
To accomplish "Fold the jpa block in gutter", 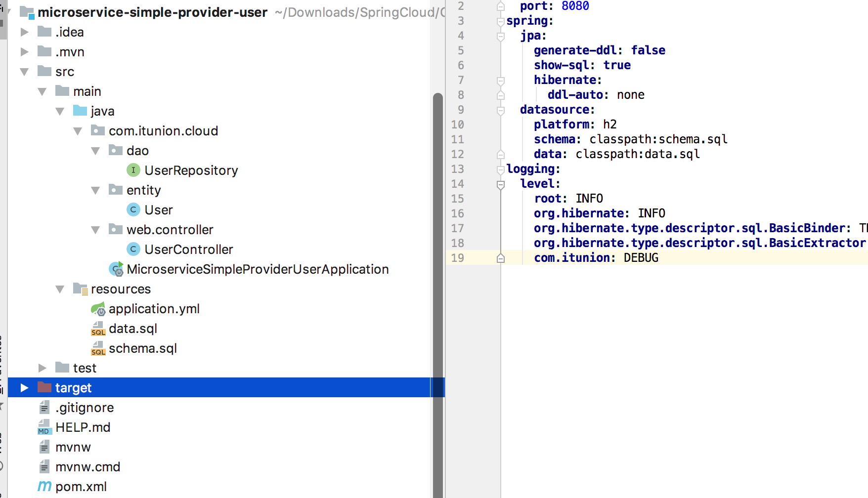I will (x=501, y=36).
